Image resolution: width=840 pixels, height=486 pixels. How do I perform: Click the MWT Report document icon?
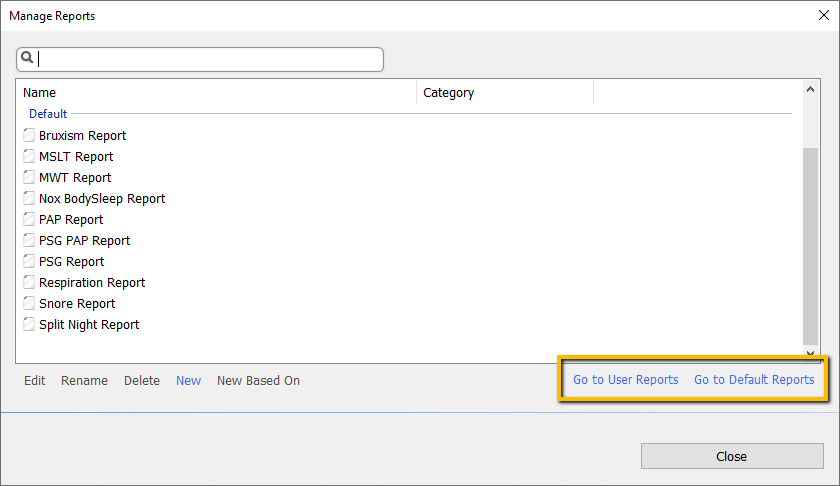tap(29, 177)
